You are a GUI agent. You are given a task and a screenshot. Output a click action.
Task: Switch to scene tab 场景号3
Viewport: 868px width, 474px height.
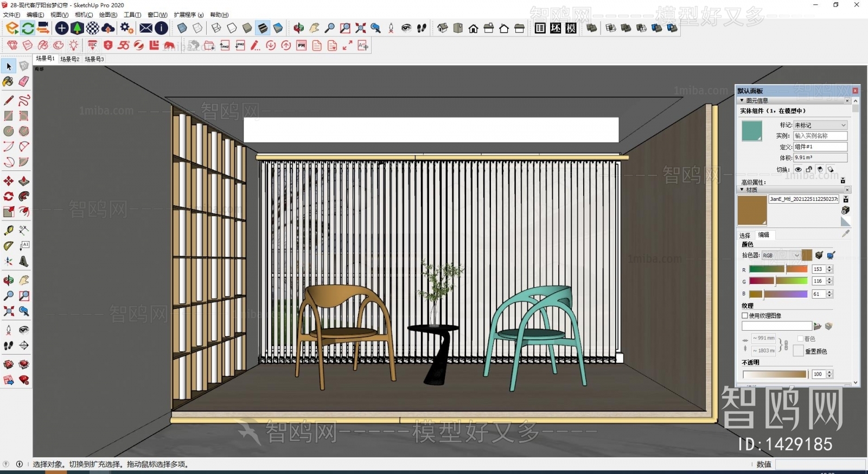click(x=94, y=59)
